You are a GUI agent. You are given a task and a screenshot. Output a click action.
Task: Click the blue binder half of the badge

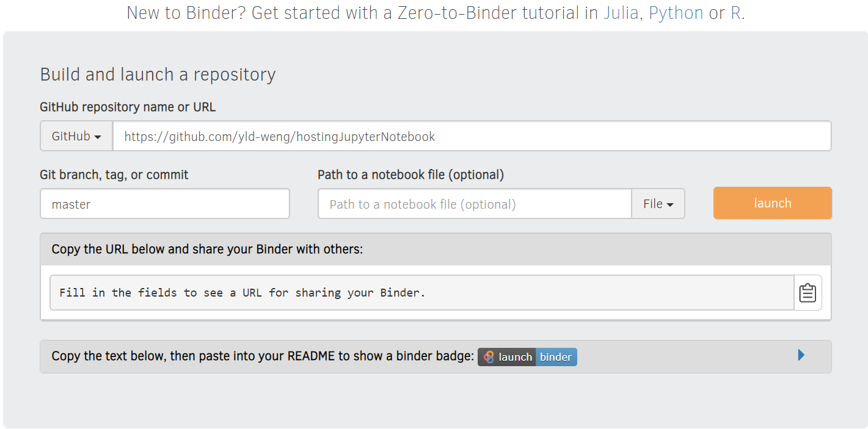pos(556,357)
